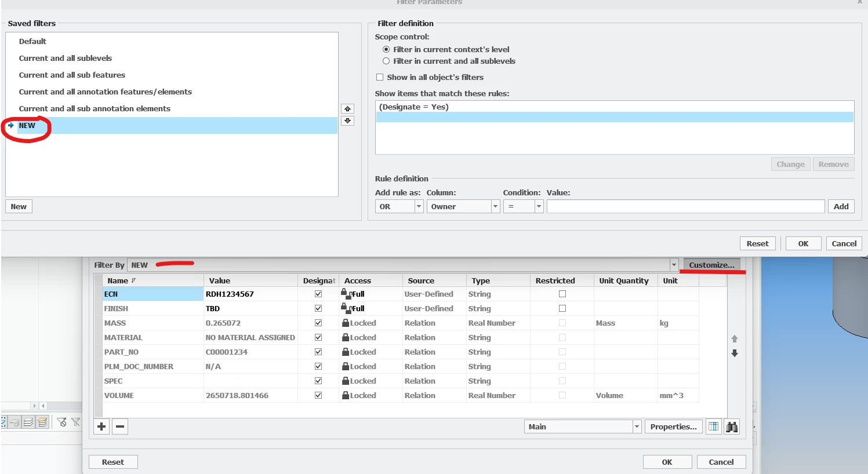Click the blue arrow marker beside NEW filter
Image resolution: width=868 pixels, height=474 pixels.
tap(11, 125)
